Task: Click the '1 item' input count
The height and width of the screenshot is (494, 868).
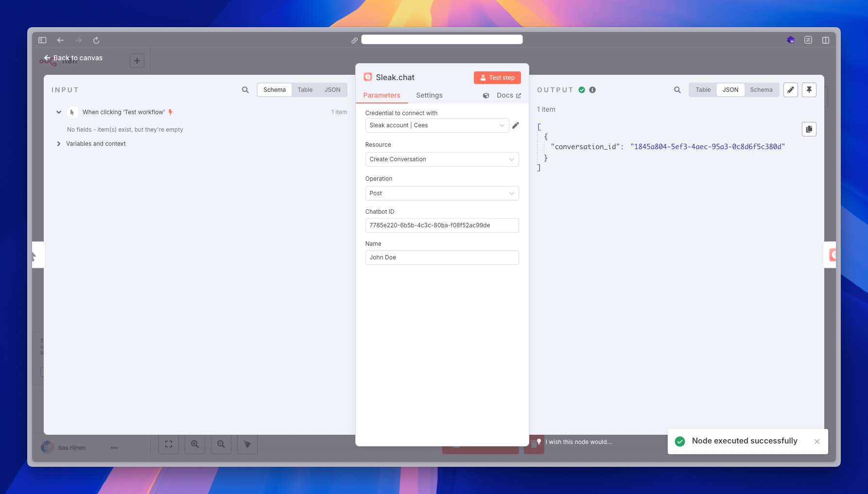Action: pyautogui.click(x=339, y=112)
